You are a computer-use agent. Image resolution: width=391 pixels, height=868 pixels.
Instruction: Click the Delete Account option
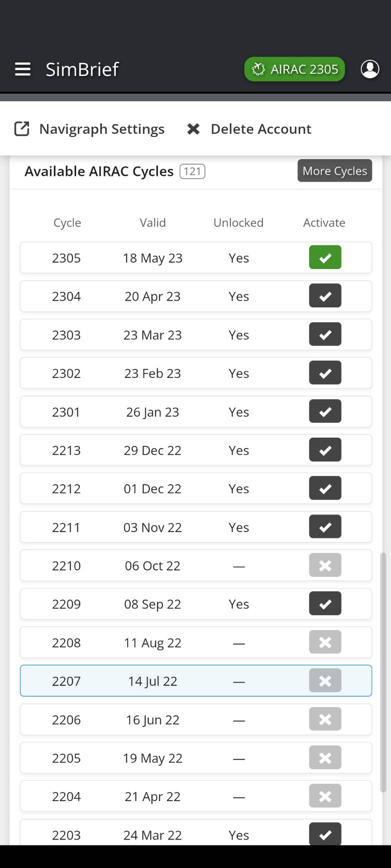(x=249, y=129)
